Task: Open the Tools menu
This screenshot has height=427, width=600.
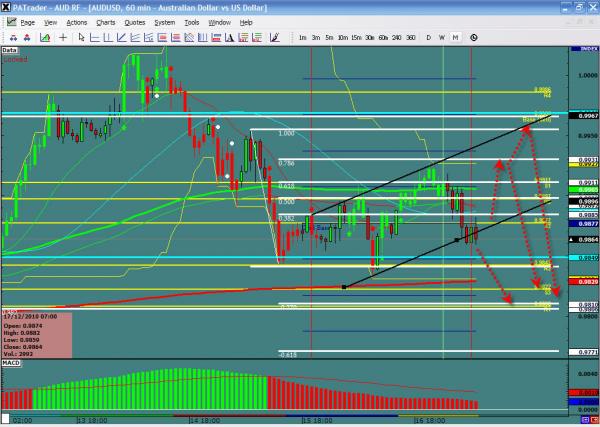Action: (190, 21)
